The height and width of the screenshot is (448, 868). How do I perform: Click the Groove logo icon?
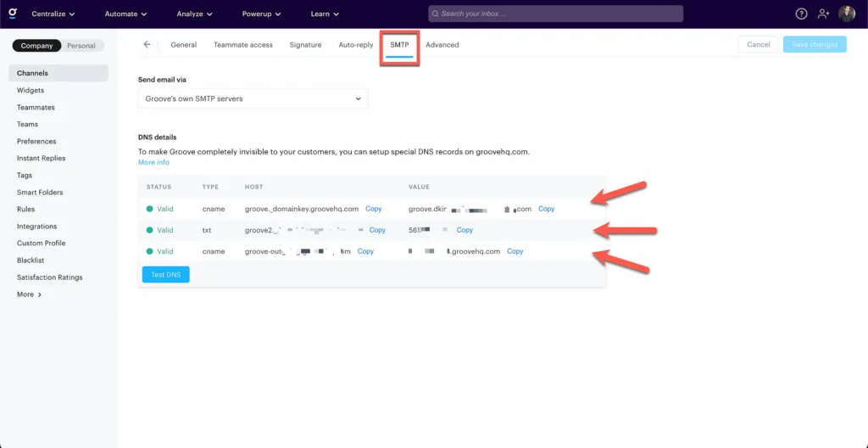[13, 13]
